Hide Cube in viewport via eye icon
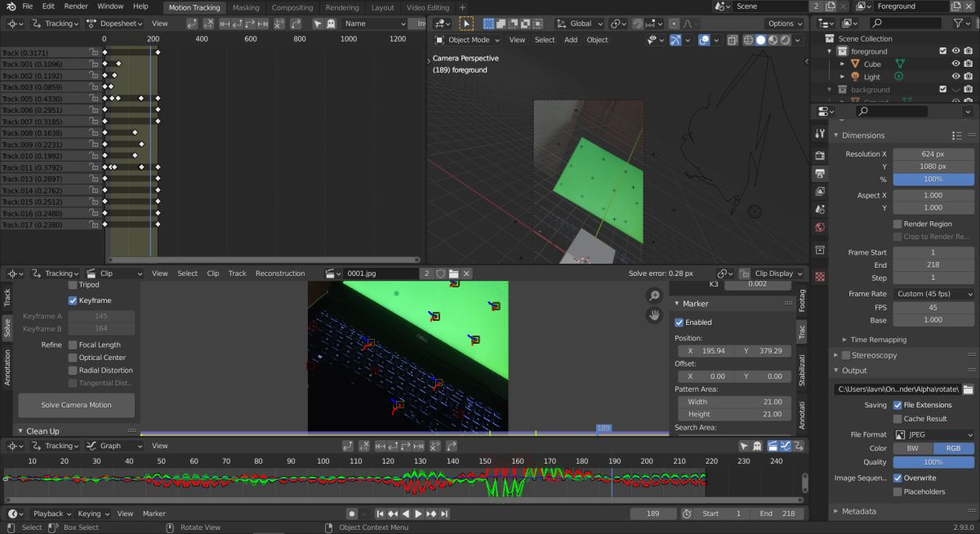Image resolution: width=980 pixels, height=534 pixels. pyautogui.click(x=955, y=64)
